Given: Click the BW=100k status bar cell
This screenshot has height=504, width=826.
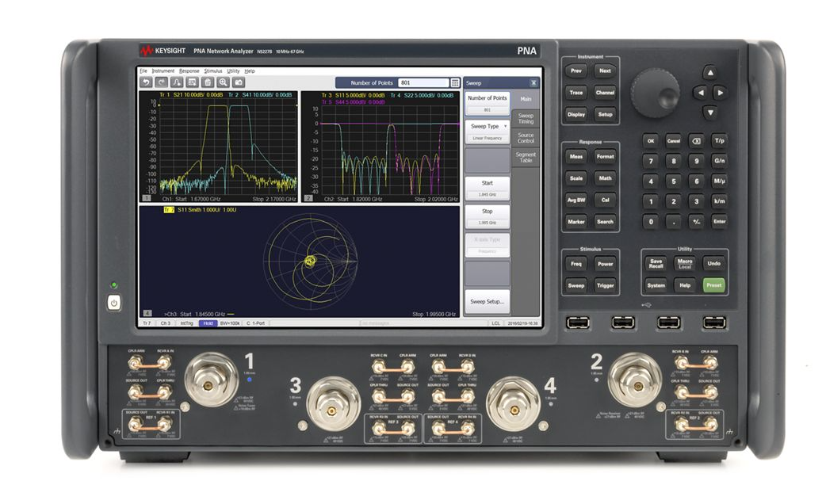Looking at the screenshot, I should (230, 323).
